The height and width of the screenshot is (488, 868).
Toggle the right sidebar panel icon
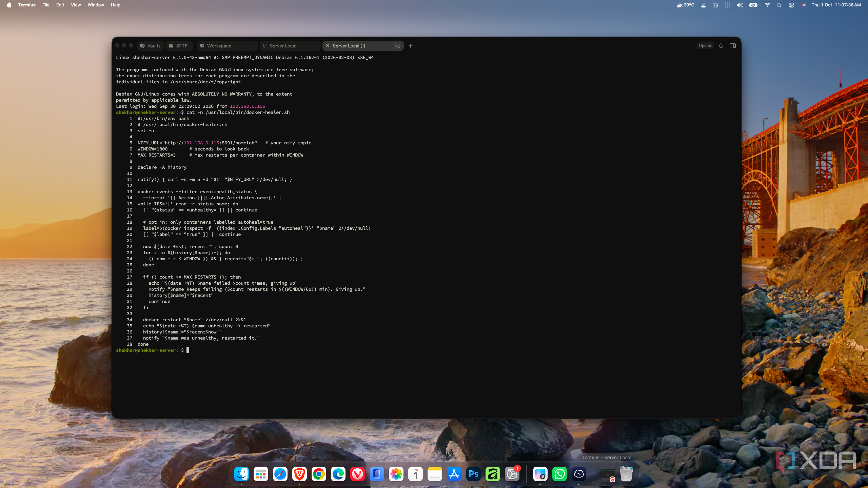[733, 46]
